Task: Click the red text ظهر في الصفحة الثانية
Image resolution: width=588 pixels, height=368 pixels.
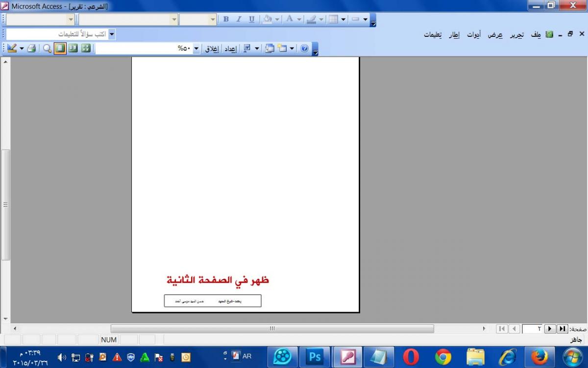Action: [x=218, y=280]
